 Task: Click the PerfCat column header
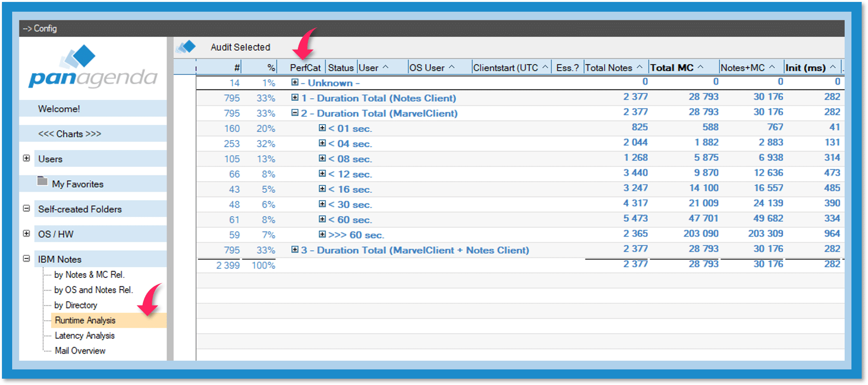305,68
